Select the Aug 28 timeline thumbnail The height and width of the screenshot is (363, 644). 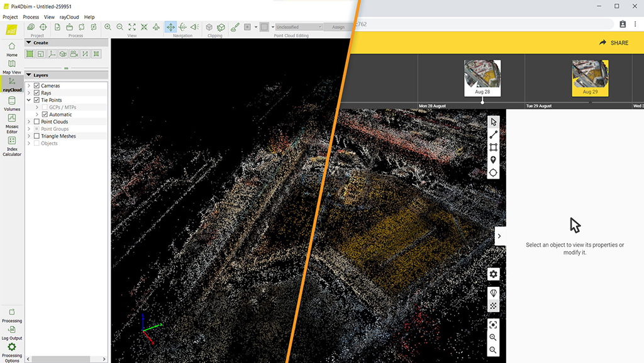[x=482, y=78]
